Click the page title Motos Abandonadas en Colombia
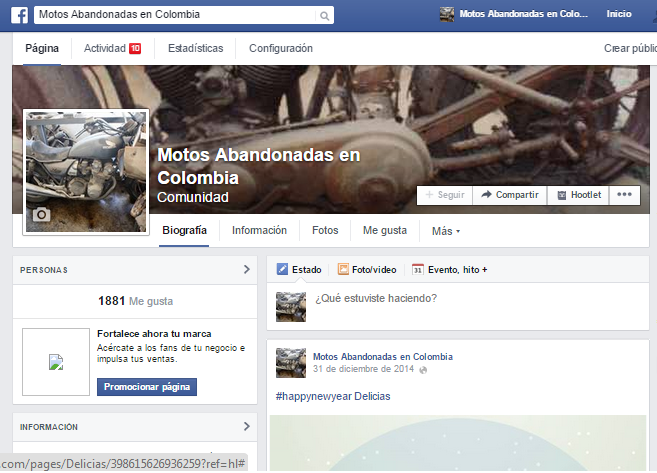The width and height of the screenshot is (657, 473). click(259, 166)
